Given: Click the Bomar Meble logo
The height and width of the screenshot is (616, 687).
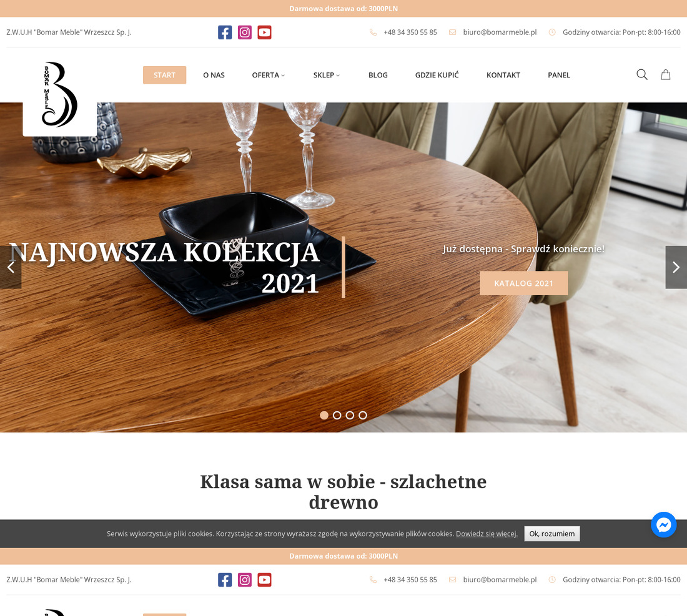Looking at the screenshot, I should (x=59, y=94).
